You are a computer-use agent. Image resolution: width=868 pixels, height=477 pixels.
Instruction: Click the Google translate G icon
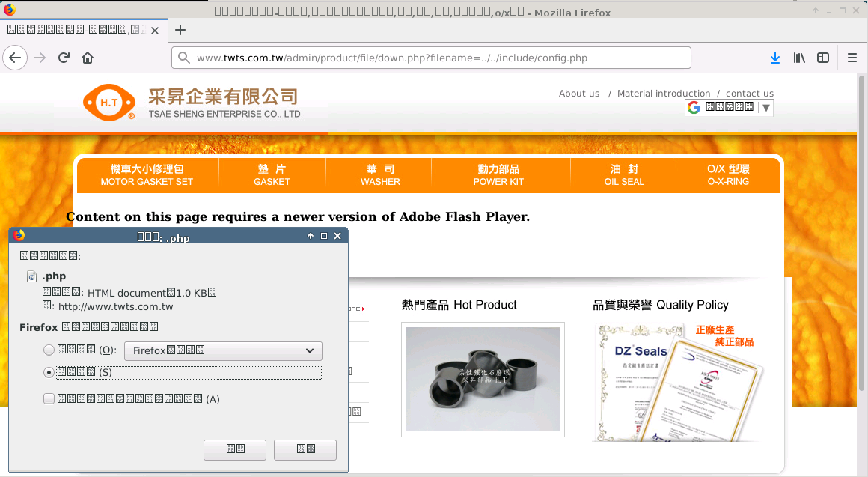(694, 108)
